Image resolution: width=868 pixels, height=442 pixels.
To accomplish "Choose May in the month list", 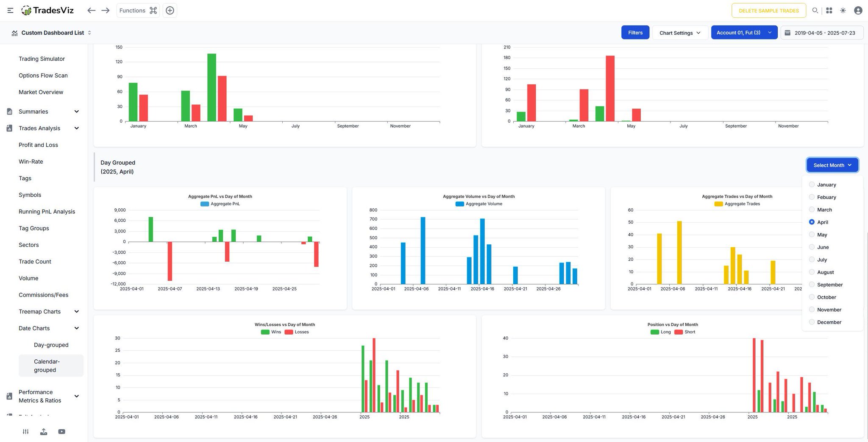I will [818, 235].
